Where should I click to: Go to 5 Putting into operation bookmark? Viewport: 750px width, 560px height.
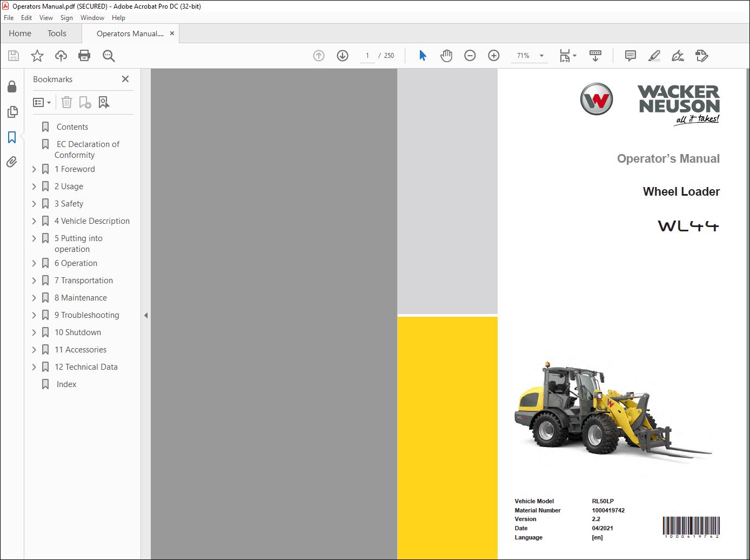[x=78, y=244]
